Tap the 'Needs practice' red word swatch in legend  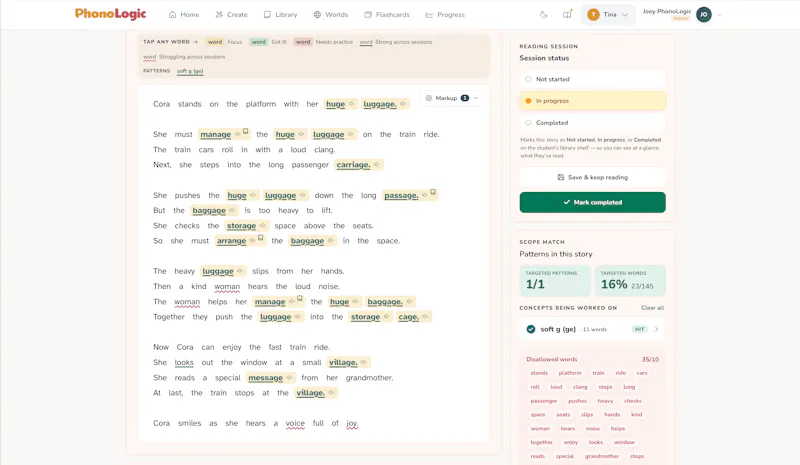click(x=303, y=42)
